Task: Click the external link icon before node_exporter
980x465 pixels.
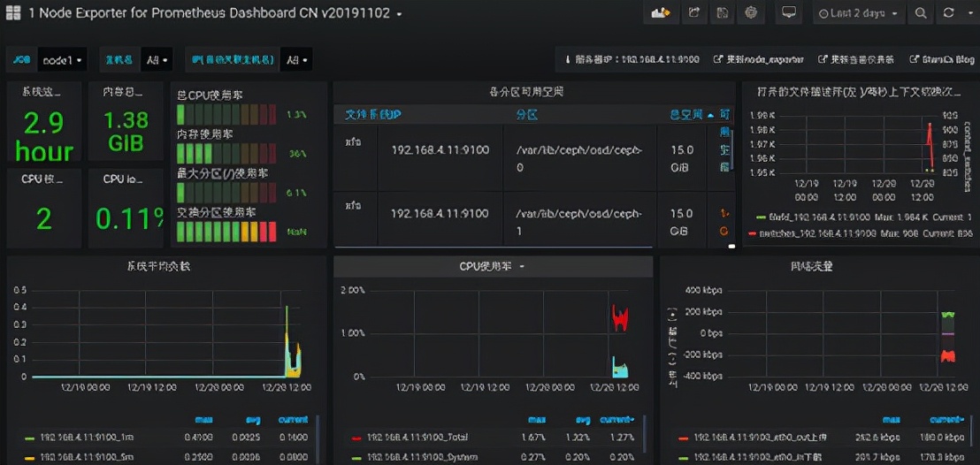Action: (x=718, y=60)
